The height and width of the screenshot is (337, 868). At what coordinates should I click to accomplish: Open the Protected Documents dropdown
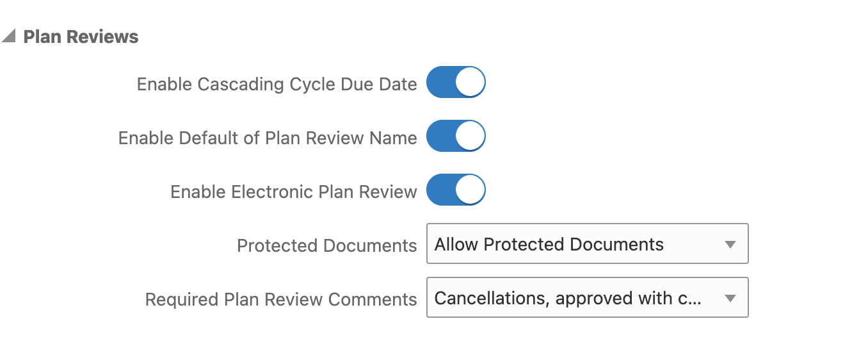586,243
